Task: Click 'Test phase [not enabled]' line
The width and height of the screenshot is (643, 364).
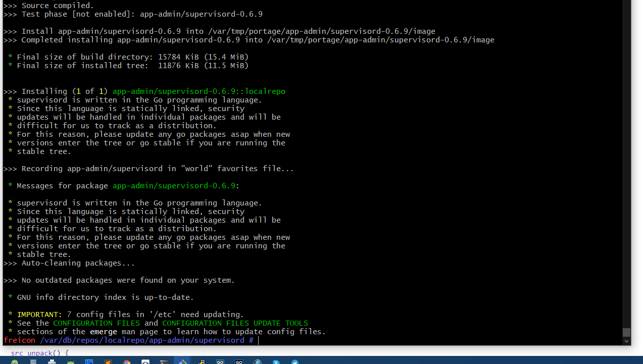Action: [x=133, y=14]
